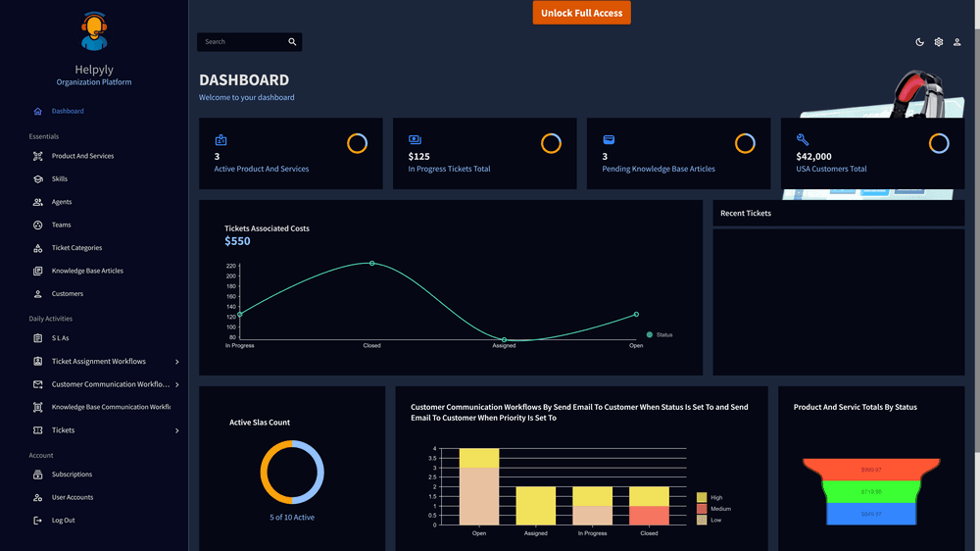The height and width of the screenshot is (551, 980).
Task: Open Product And Services menu item
Action: click(x=82, y=156)
